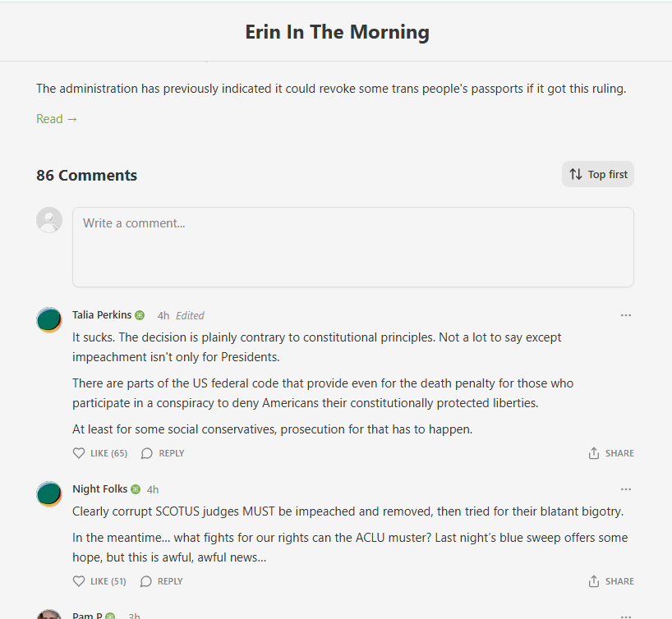Screen dimensions: 672x619
Task: Reply to Talia Perkins' comment
Action: tap(163, 453)
